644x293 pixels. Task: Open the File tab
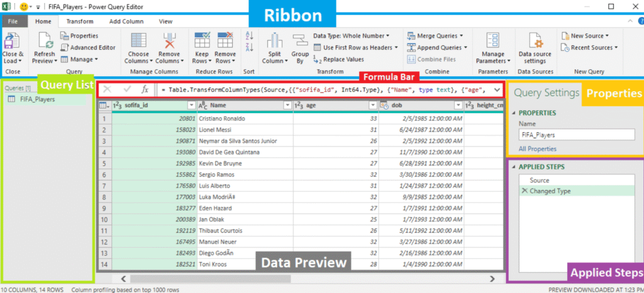[13, 21]
